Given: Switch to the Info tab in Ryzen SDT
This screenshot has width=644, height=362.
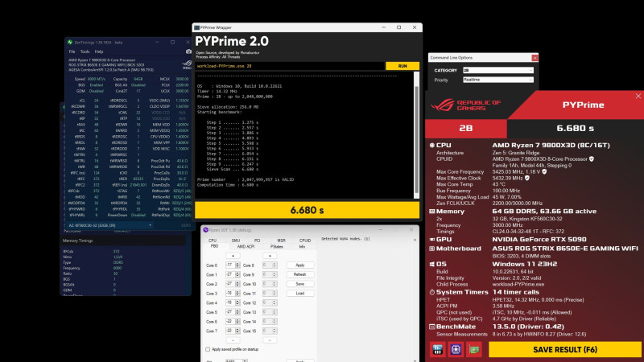Looking at the screenshot, I should pyautogui.click(x=302, y=247).
